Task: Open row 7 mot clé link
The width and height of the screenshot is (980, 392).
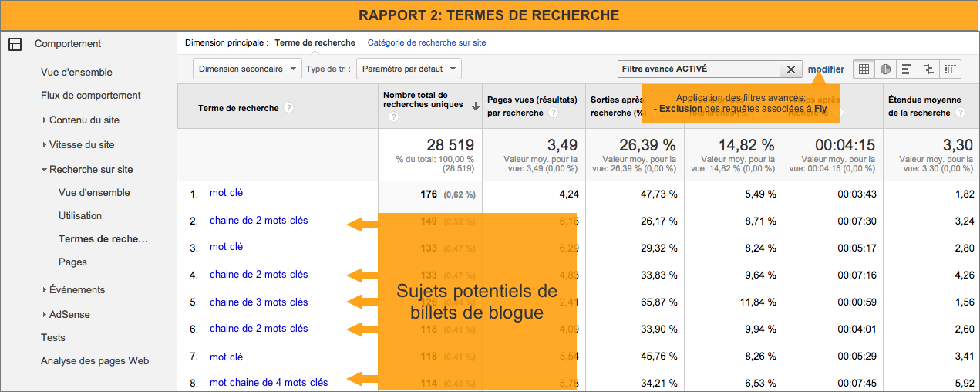Action: coord(226,357)
